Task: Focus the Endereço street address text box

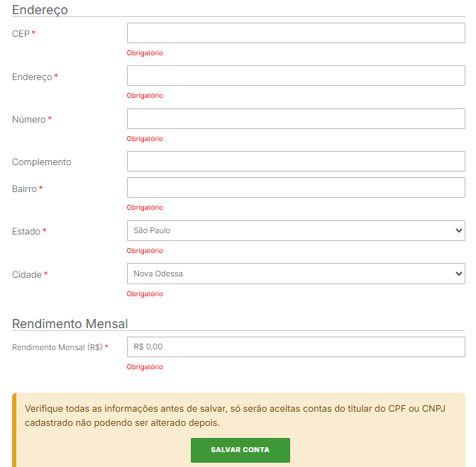Action: pos(296,76)
